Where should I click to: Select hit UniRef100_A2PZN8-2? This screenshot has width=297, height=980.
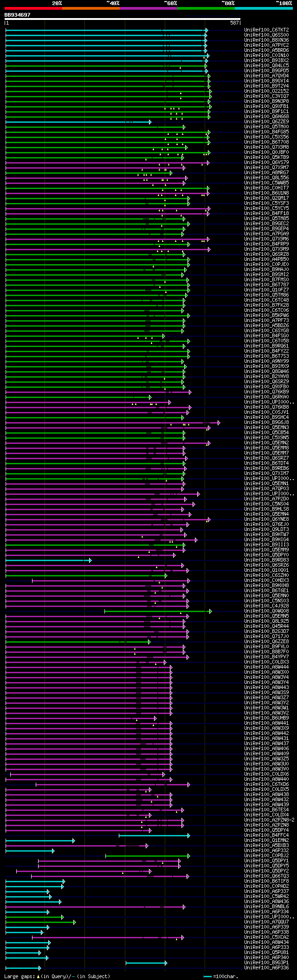[269, 820]
